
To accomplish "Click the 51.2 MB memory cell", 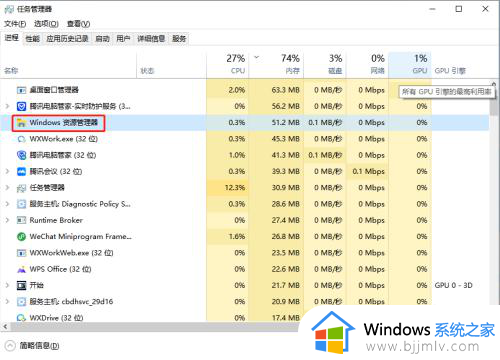I will point(276,123).
